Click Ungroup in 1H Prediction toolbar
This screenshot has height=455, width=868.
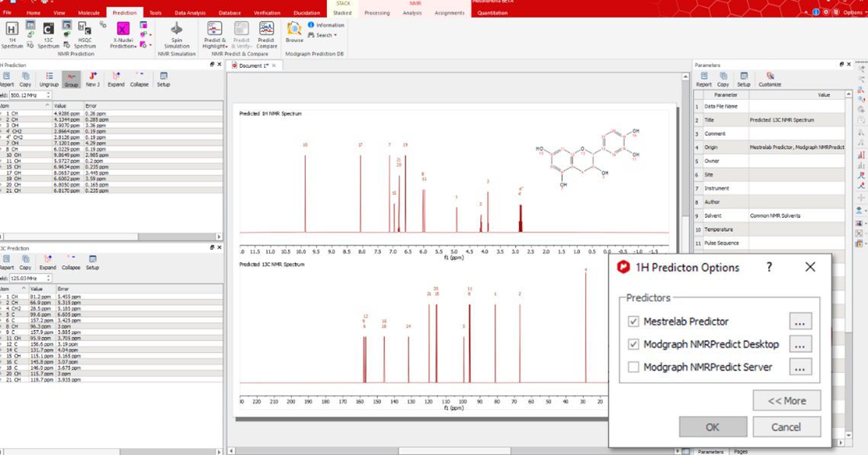[x=49, y=79]
